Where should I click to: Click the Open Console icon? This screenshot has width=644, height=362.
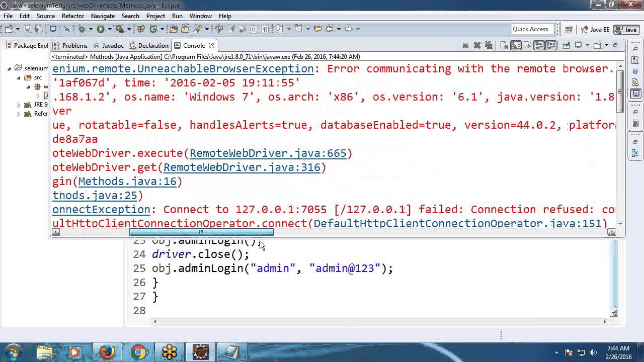point(597,45)
